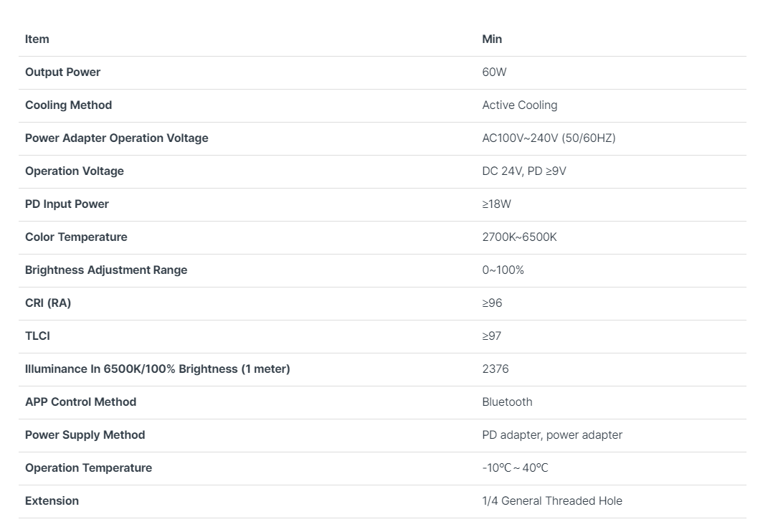Click the "2376" illuminance value
The width and height of the screenshot is (768, 532).
tap(496, 369)
